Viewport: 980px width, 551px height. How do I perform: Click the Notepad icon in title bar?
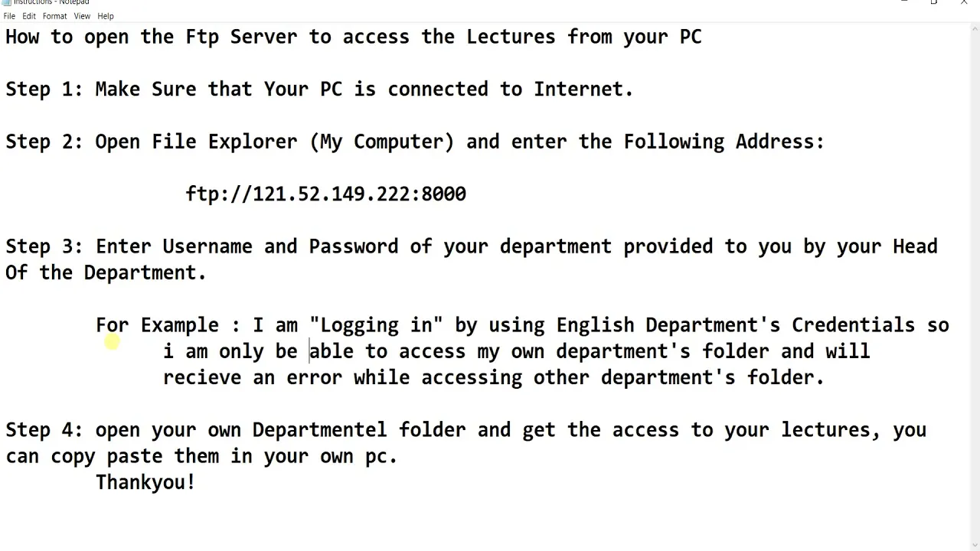7,2
